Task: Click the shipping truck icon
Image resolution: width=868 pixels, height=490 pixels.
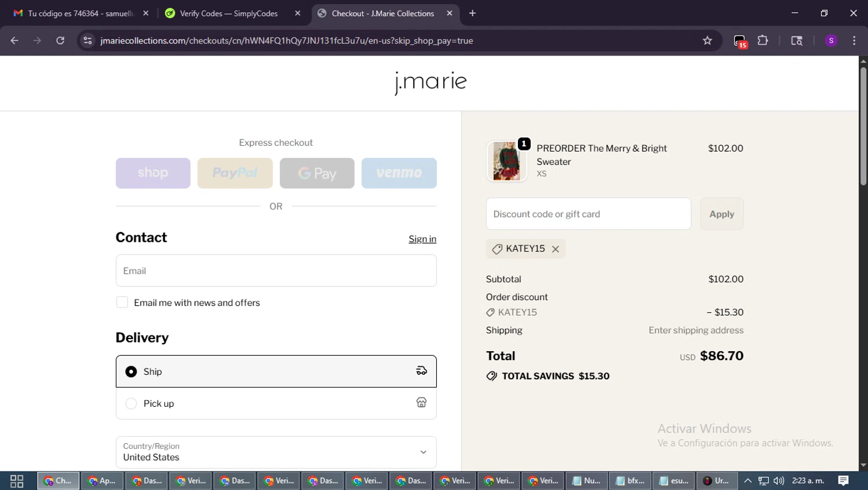Action: [x=421, y=371]
